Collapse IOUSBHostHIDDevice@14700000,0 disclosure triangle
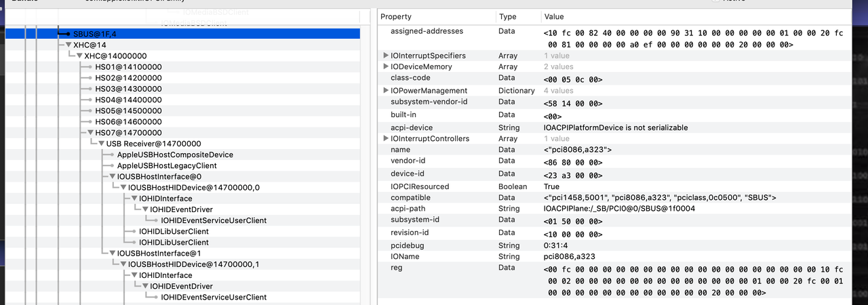 [123, 187]
